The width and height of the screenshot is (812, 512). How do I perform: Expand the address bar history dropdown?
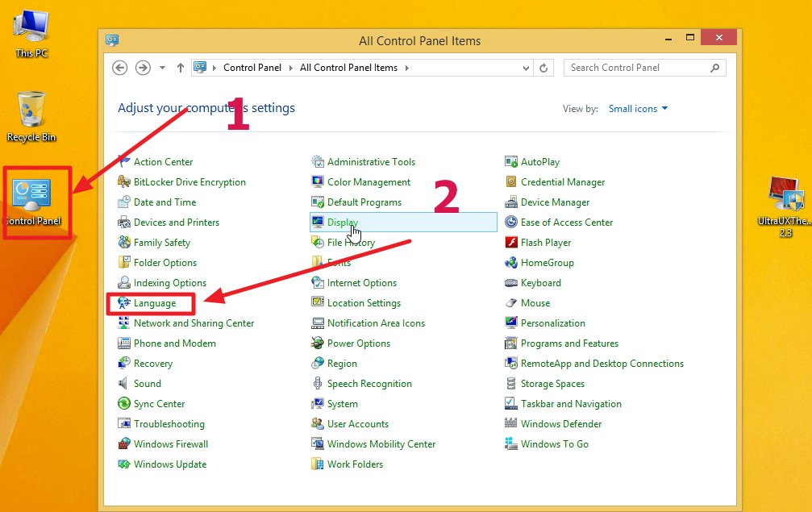tap(526, 68)
